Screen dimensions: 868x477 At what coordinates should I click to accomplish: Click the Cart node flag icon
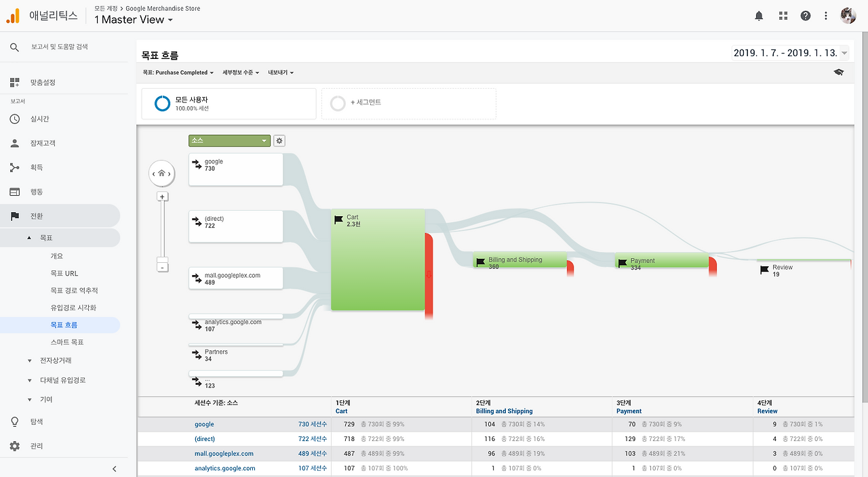point(339,220)
